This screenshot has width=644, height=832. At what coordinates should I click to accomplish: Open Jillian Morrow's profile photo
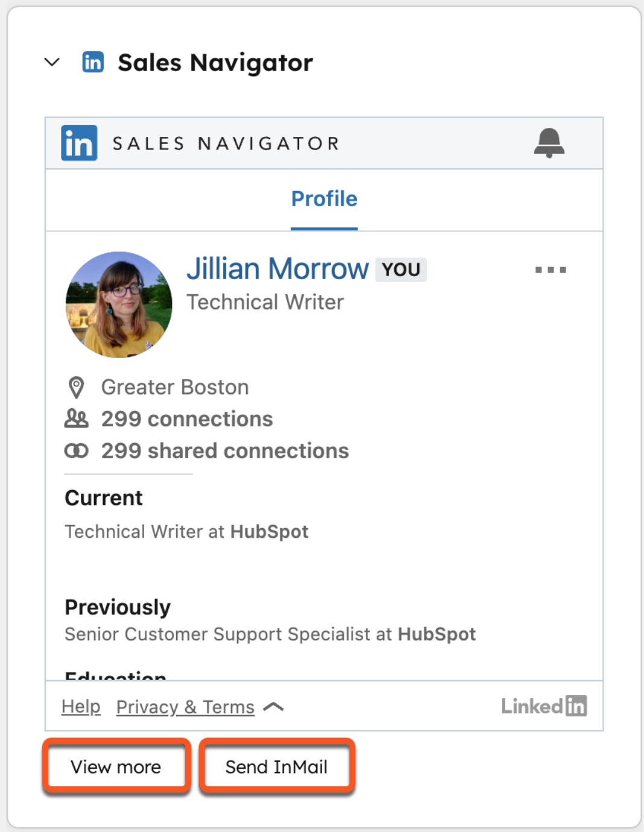coord(119,304)
